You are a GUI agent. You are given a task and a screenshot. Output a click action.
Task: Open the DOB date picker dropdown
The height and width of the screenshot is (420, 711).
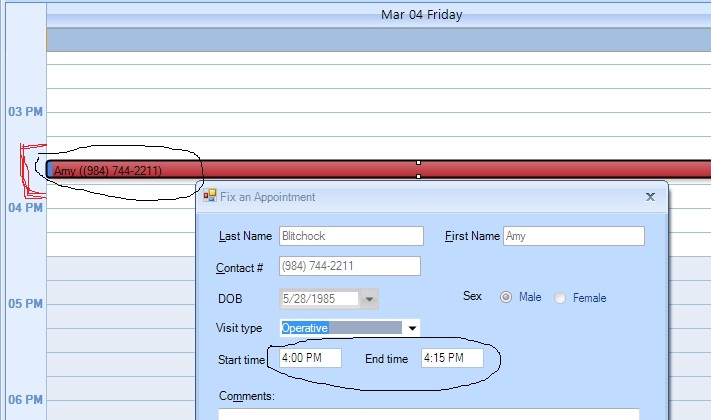pyautogui.click(x=369, y=299)
